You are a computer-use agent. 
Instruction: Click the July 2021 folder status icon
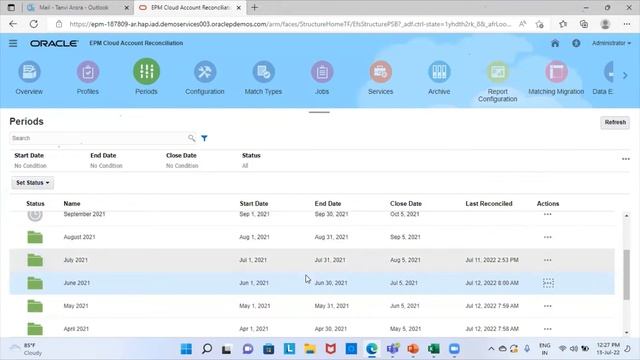pos(35,260)
